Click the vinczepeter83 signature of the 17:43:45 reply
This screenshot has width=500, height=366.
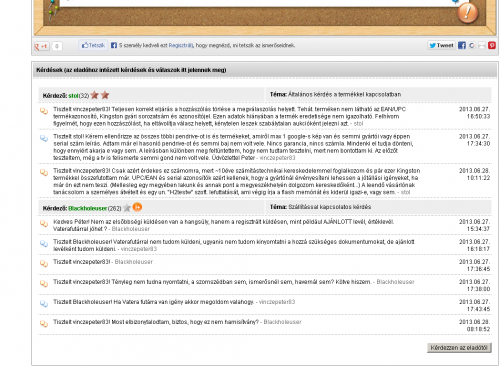point(277,302)
